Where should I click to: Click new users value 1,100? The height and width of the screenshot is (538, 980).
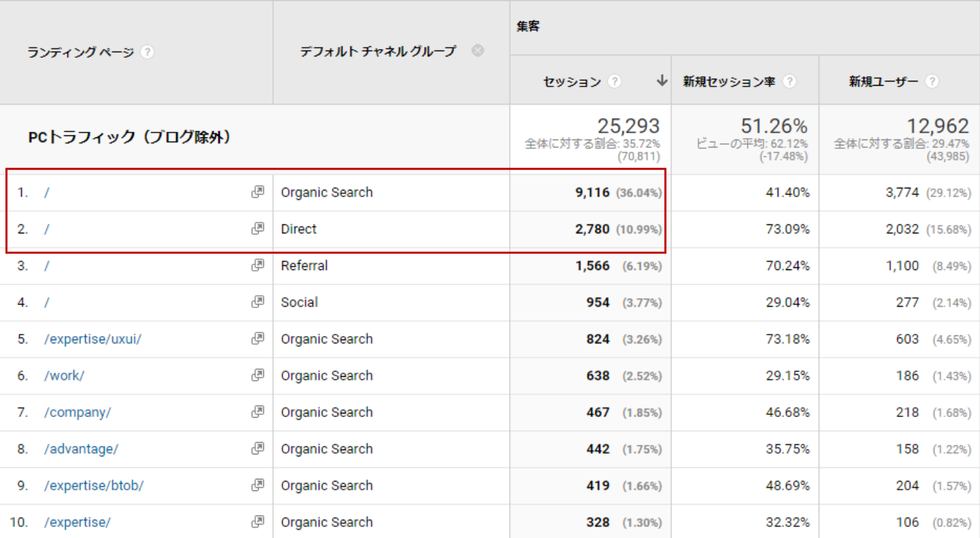(902, 266)
